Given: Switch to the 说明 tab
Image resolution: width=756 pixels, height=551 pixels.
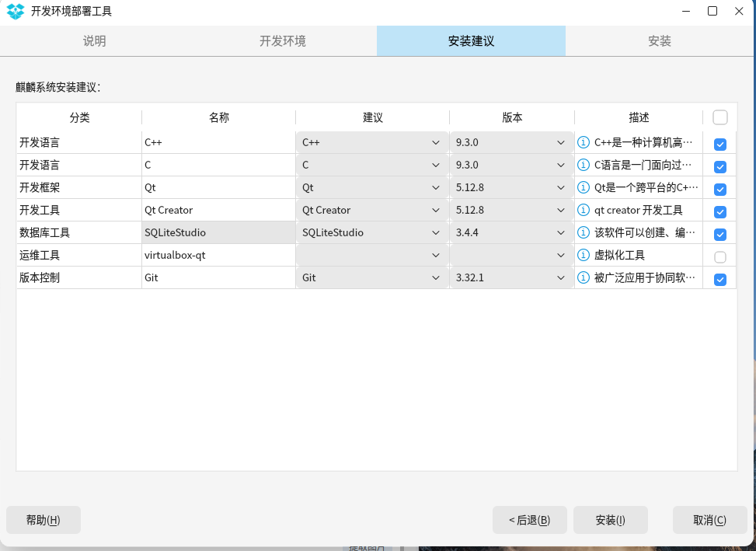Looking at the screenshot, I should 94,41.
